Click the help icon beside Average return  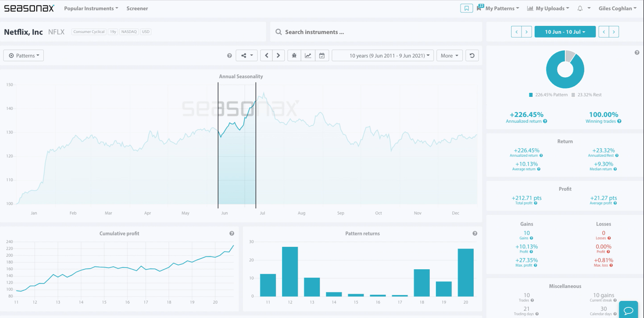[538, 169]
